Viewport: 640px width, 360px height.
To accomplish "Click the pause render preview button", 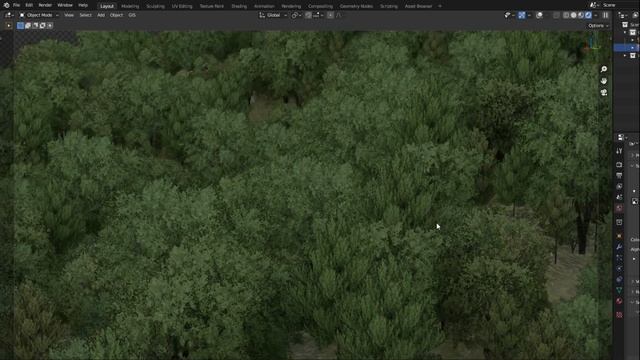I will click(606, 15).
